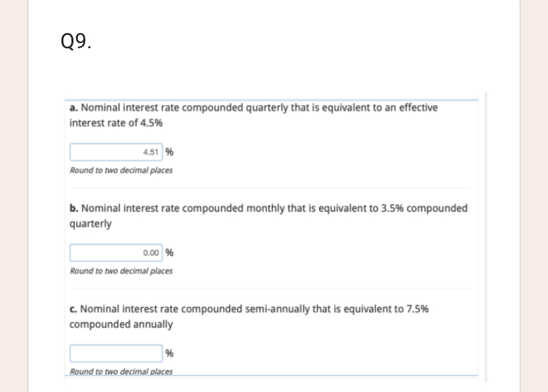Click 'Round to two decimal places' under part c
The image size is (548, 392).
[120, 372]
